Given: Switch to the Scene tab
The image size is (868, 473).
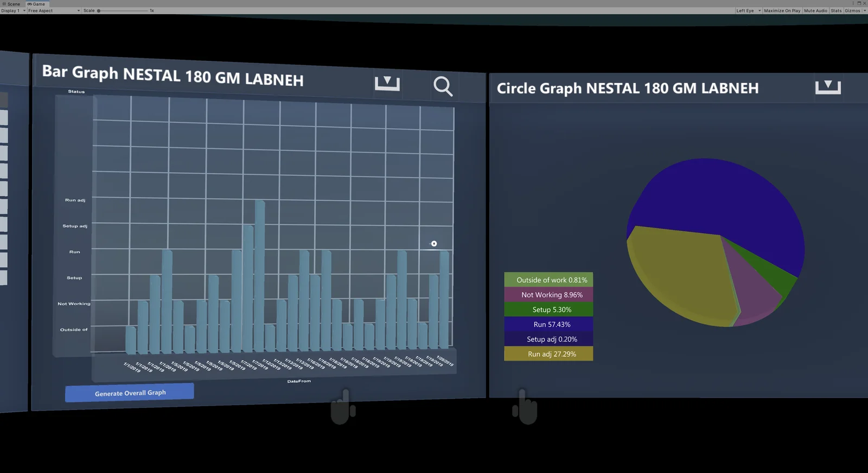Looking at the screenshot, I should (x=11, y=4).
